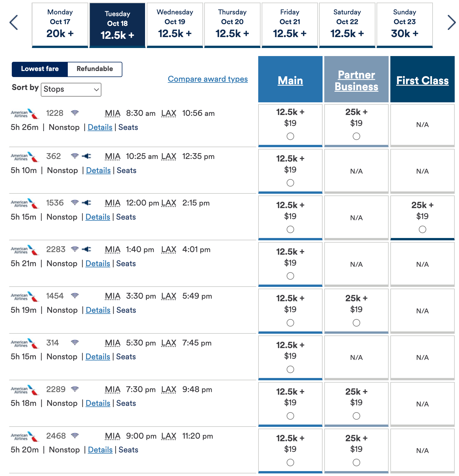The height and width of the screenshot is (476, 459).
Task: Select First Class radio for flight 1536
Action: point(423,229)
